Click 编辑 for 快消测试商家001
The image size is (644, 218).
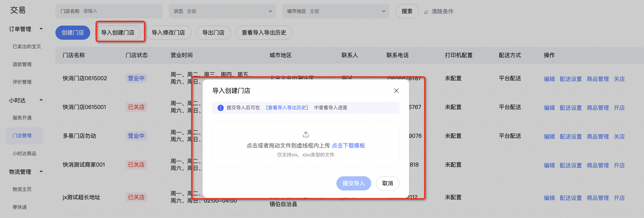pos(549,165)
